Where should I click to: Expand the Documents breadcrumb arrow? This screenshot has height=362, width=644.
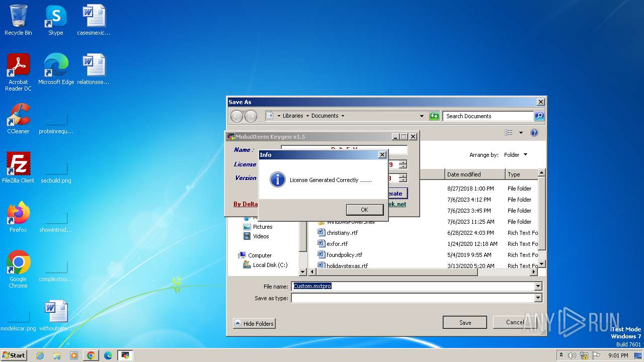click(x=343, y=116)
